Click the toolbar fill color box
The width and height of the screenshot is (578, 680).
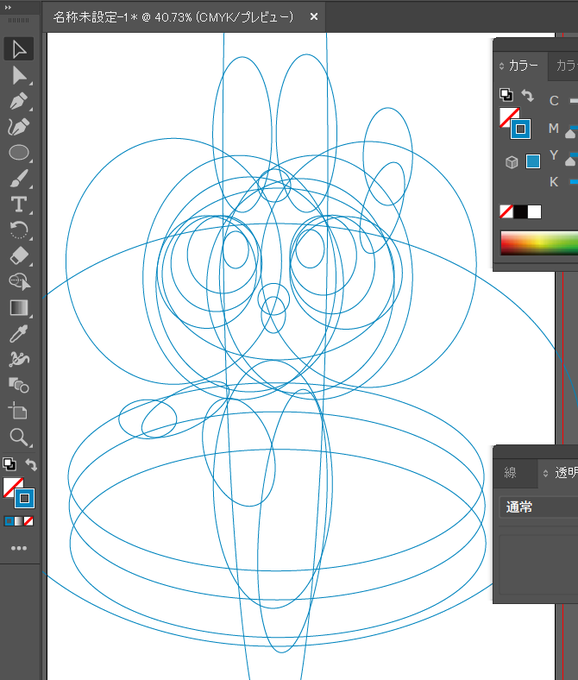pos(11,486)
